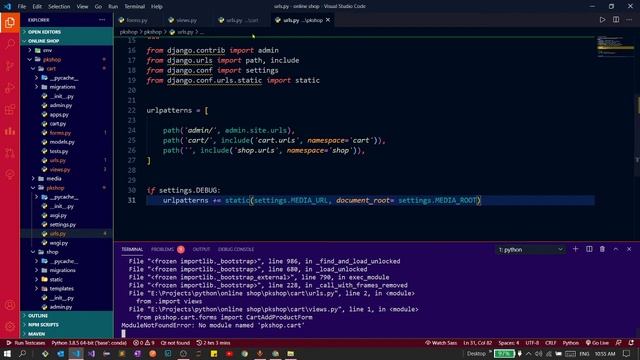The image size is (640, 360).
Task: Expand the NPM SCRIPTS section
Action: (67, 324)
